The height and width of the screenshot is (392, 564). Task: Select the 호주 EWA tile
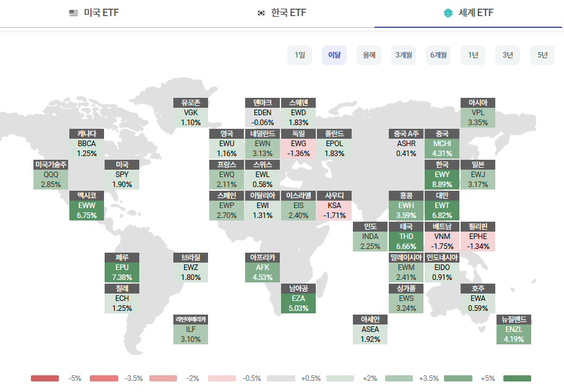pos(478,298)
